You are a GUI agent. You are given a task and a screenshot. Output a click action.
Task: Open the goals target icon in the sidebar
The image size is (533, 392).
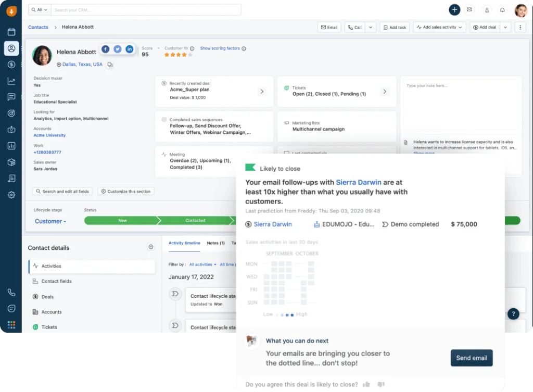11,113
